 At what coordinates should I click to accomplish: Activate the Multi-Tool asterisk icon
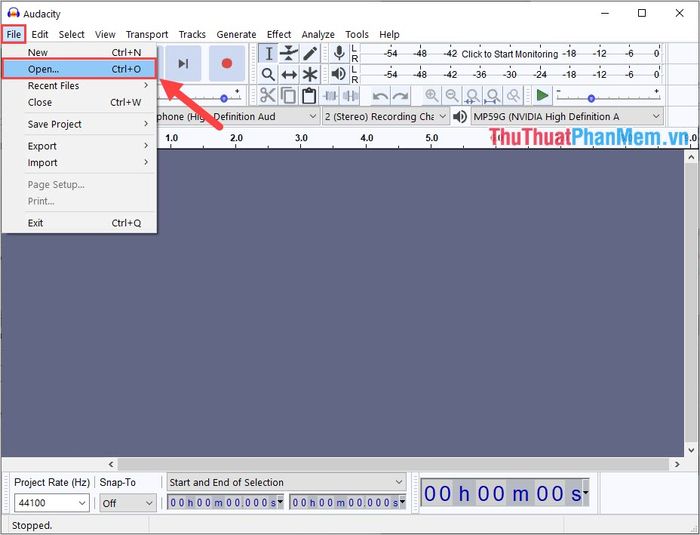(x=310, y=74)
